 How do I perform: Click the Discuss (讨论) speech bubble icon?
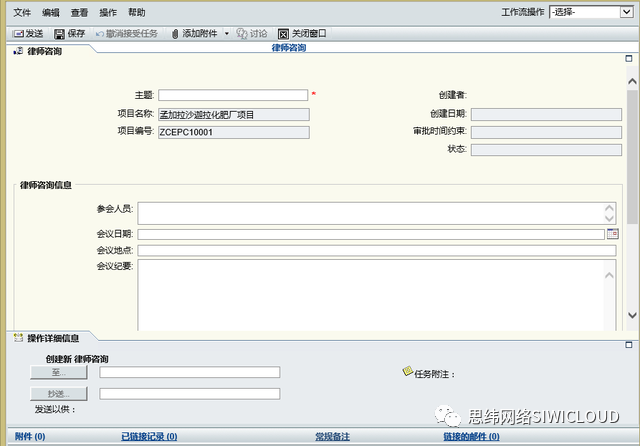coord(242,34)
